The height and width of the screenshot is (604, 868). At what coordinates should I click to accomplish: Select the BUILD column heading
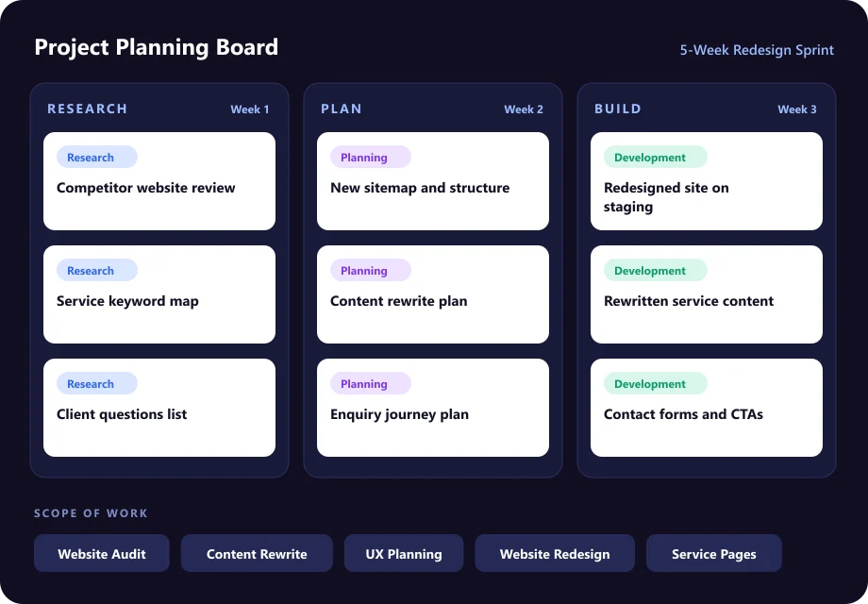pos(618,109)
